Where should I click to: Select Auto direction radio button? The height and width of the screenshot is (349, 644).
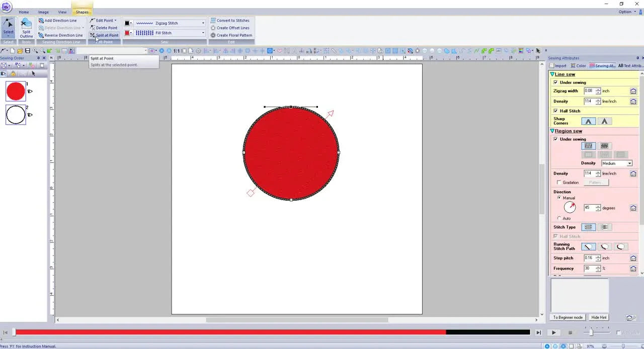click(x=559, y=218)
